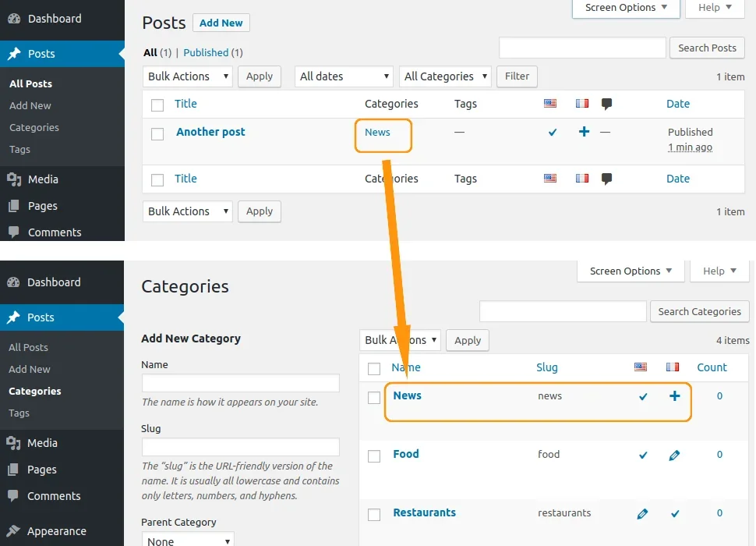Click the plus icon in Another post row
Image resolution: width=756 pixels, height=546 pixels.
pyautogui.click(x=584, y=132)
